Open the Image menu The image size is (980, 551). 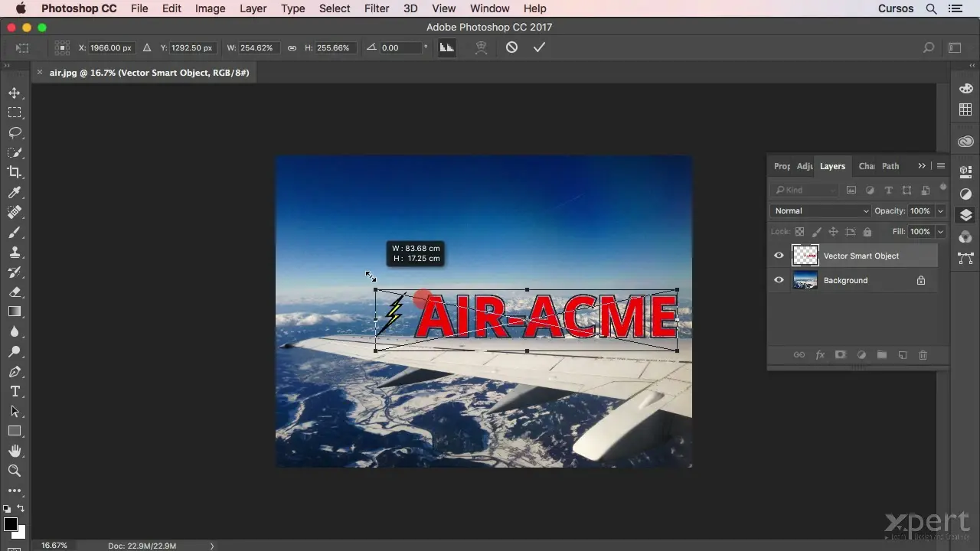210,8
